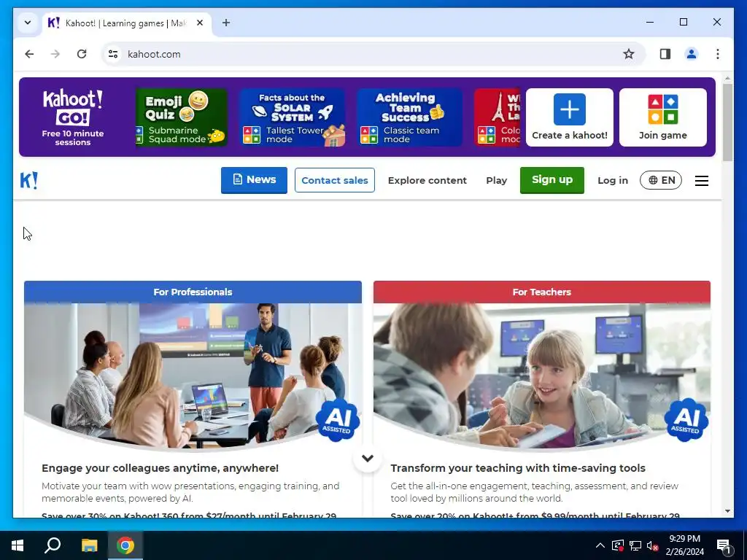Click Chrome icon in taskbar
Viewport: 747px width, 560px height.
click(125, 545)
